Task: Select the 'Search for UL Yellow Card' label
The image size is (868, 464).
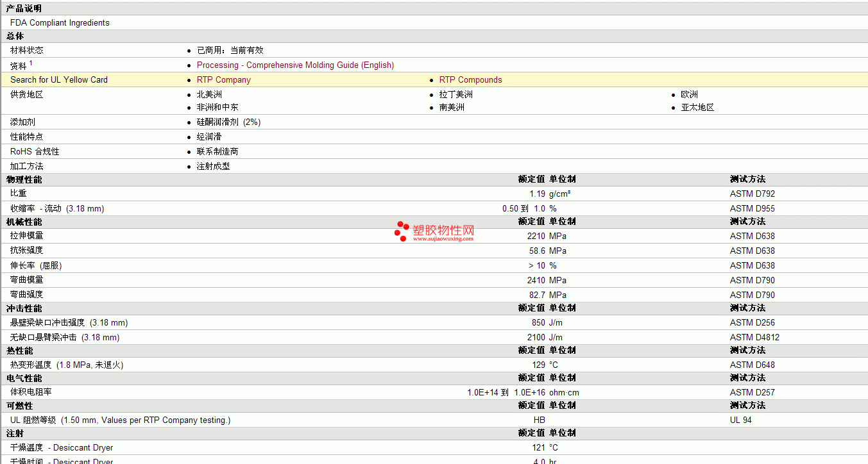Action: (x=59, y=80)
